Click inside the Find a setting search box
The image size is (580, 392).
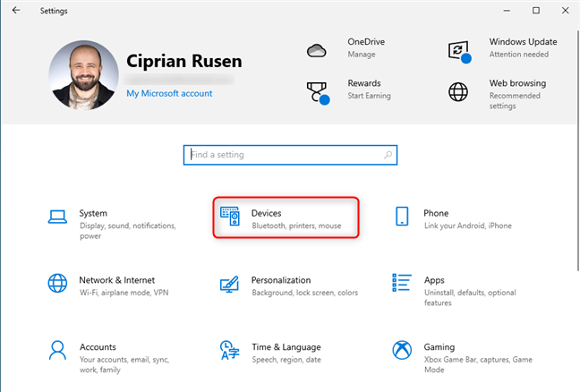(282, 155)
